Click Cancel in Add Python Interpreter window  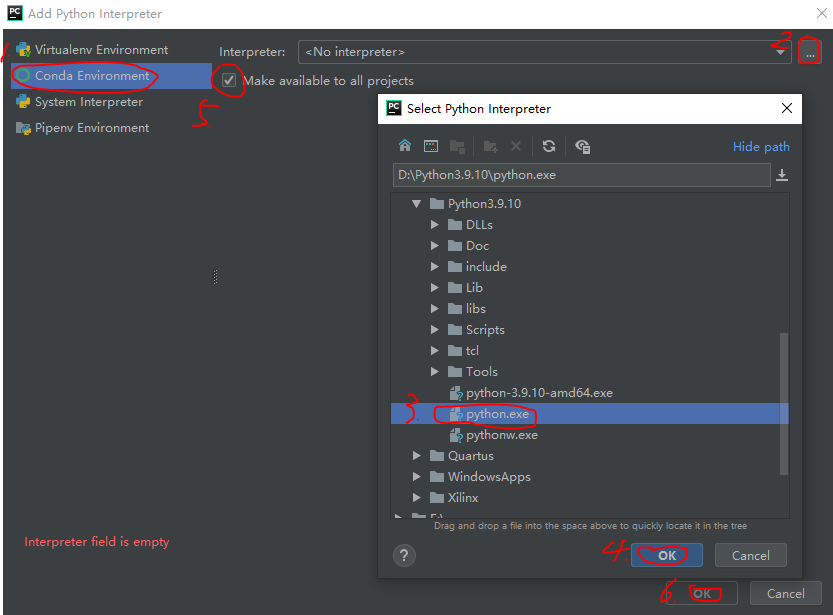(x=786, y=593)
